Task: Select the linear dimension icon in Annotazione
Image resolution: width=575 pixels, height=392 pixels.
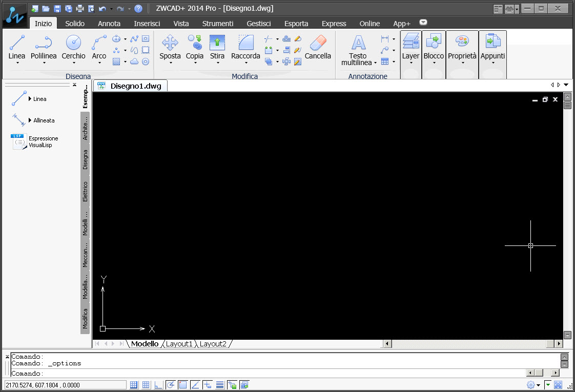Action: coord(385,39)
